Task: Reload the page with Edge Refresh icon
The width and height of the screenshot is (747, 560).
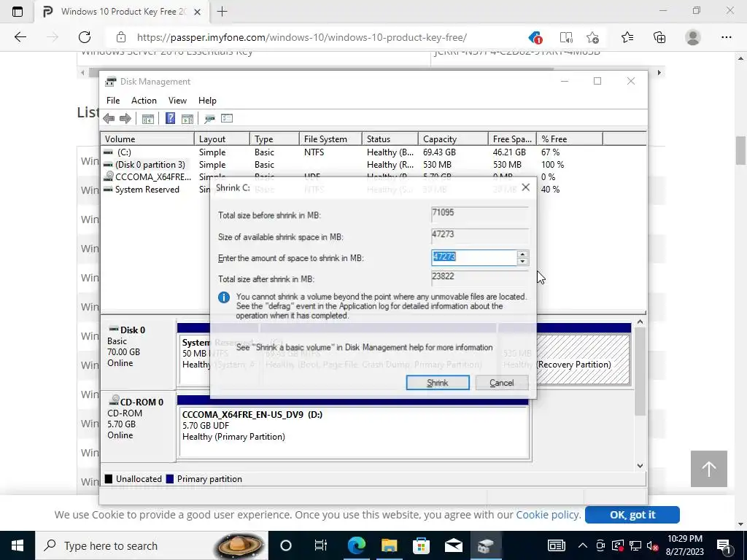Action: 85,37
